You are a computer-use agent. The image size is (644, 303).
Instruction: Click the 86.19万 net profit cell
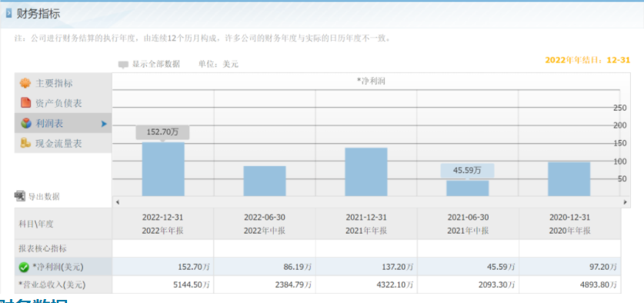(265, 267)
